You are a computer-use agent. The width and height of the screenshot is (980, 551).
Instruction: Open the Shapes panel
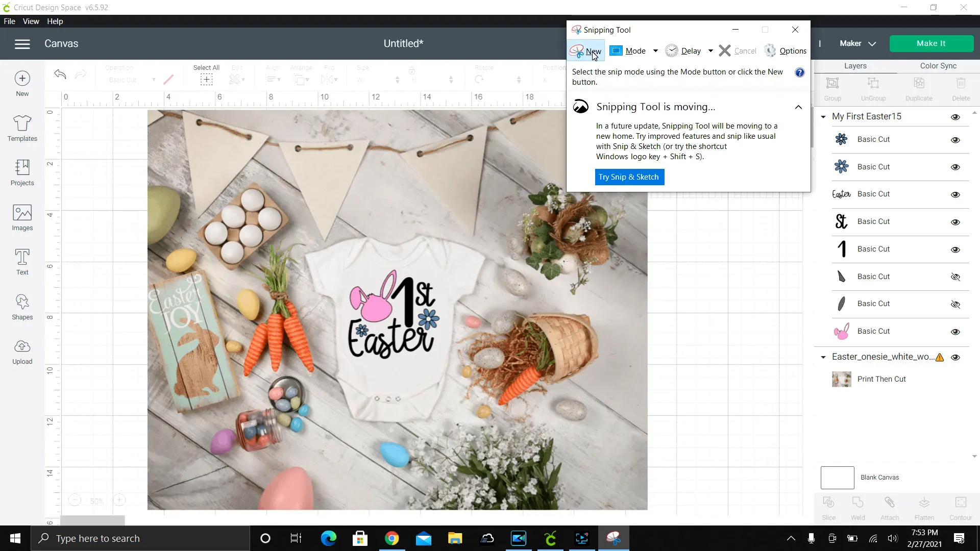pos(22,307)
